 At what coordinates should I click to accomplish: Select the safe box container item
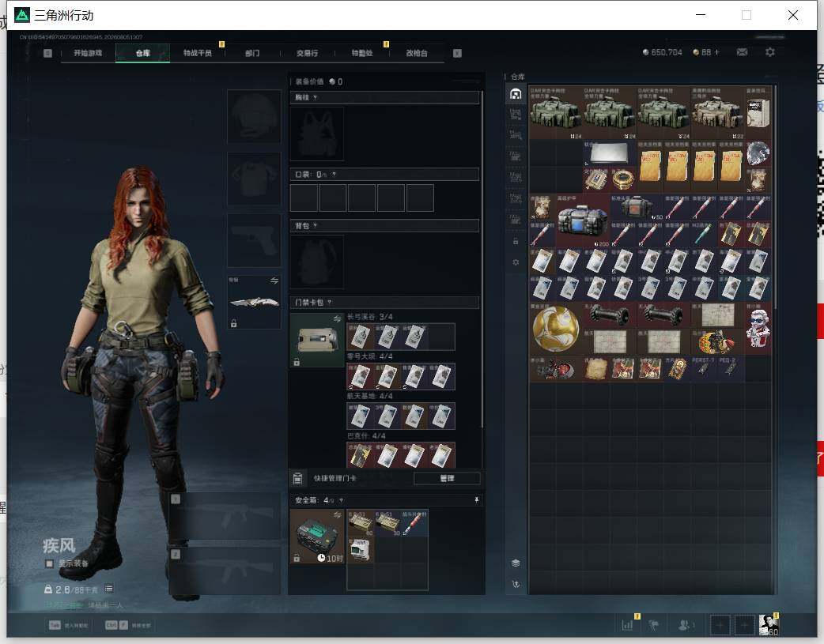click(317, 537)
